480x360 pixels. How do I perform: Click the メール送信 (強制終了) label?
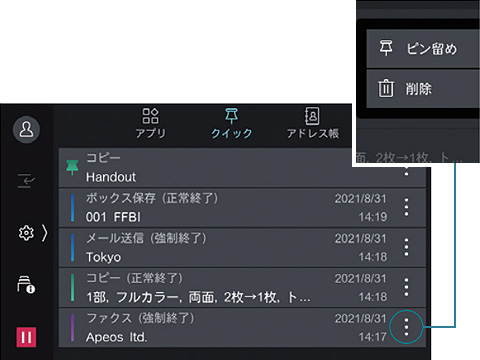[x=146, y=238]
